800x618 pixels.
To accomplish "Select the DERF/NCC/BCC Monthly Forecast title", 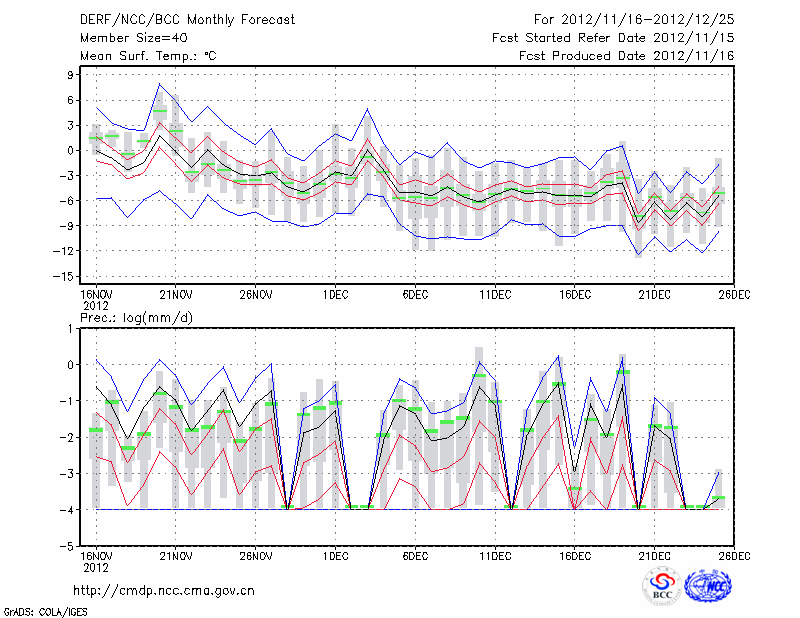I will (x=187, y=19).
